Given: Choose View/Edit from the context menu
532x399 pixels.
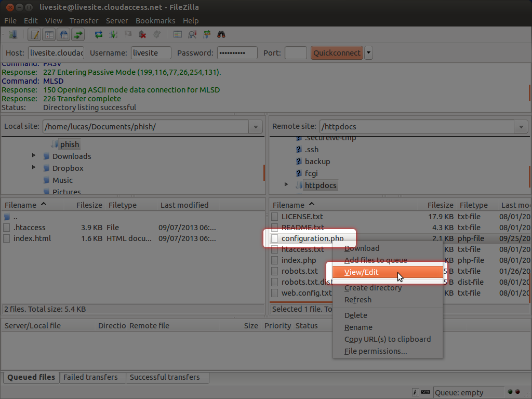Looking at the screenshot, I should 388,272.
